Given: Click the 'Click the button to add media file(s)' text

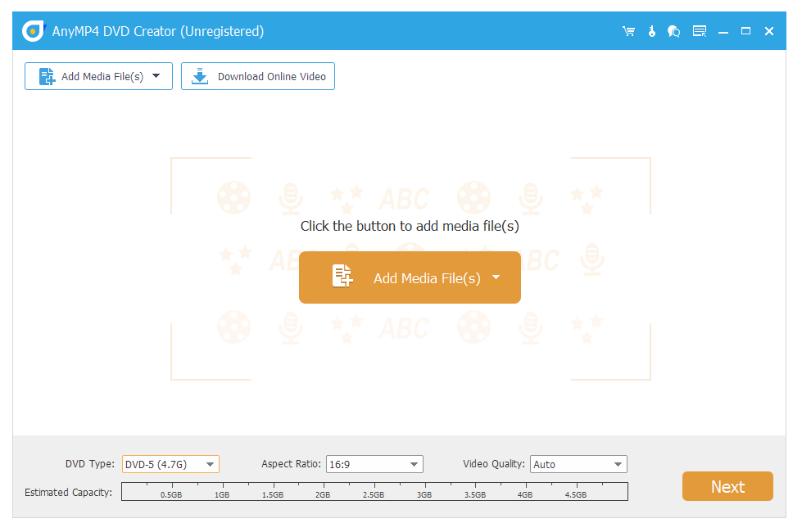Looking at the screenshot, I should click(x=410, y=226).
